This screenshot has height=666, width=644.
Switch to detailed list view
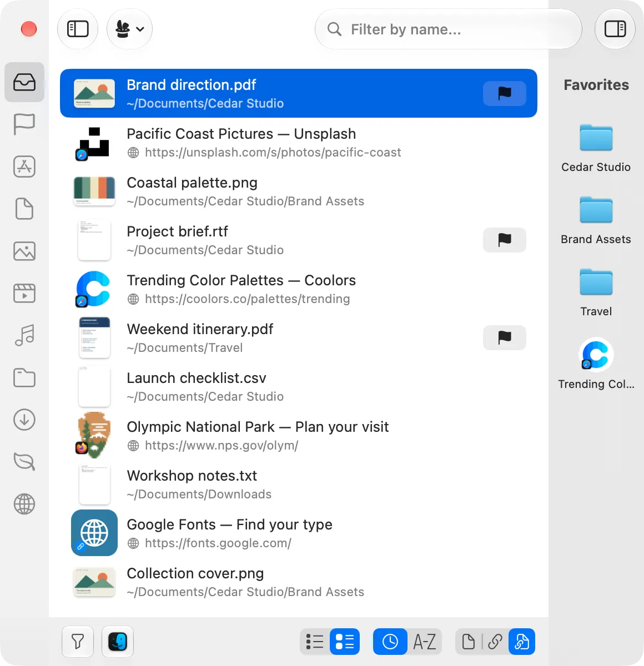[345, 642]
